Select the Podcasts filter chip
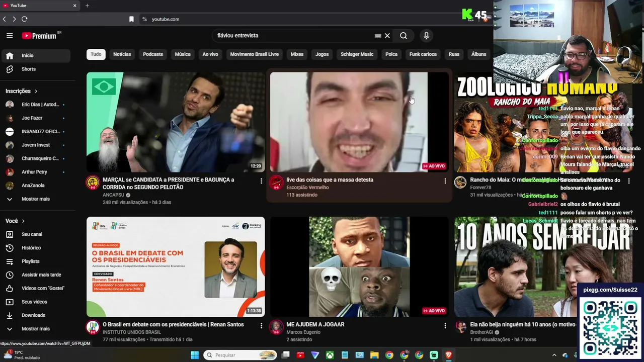The width and height of the screenshot is (644, 362). [x=153, y=54]
